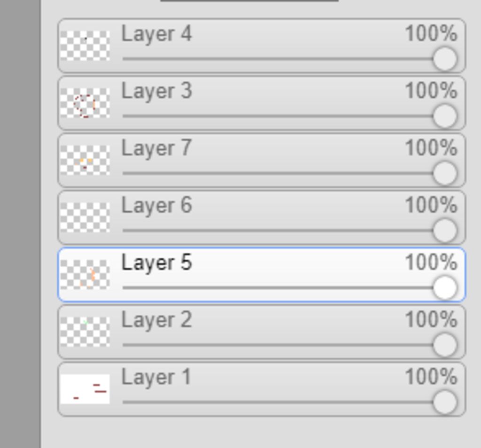Click the Layer 1 opacity slider knob
481x448 pixels.
[x=444, y=402]
